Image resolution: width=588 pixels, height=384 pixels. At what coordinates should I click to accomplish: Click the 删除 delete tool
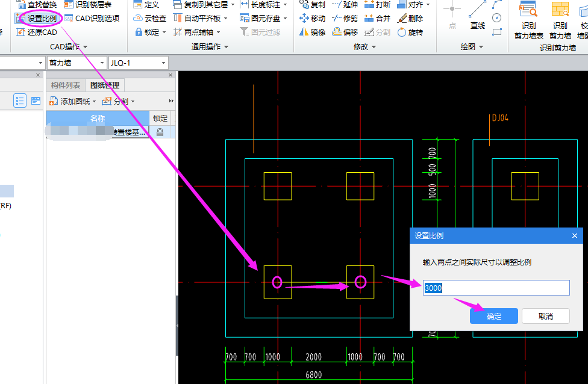coord(410,18)
